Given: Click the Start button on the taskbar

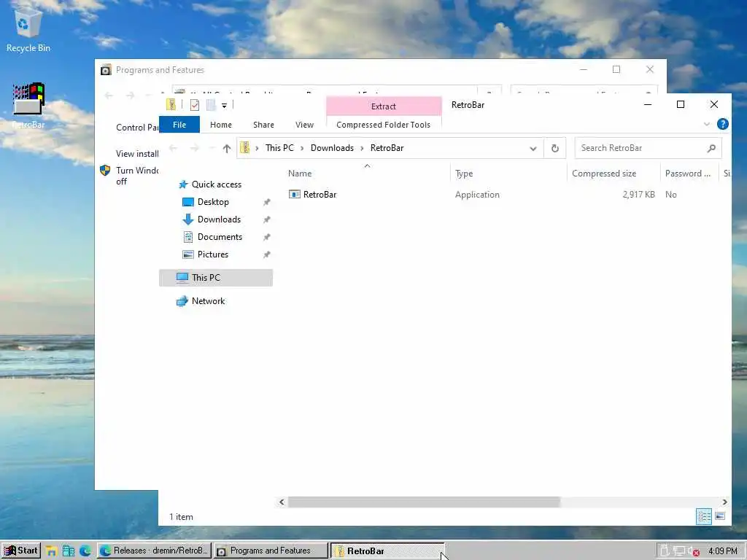Looking at the screenshot, I should 20,551.
